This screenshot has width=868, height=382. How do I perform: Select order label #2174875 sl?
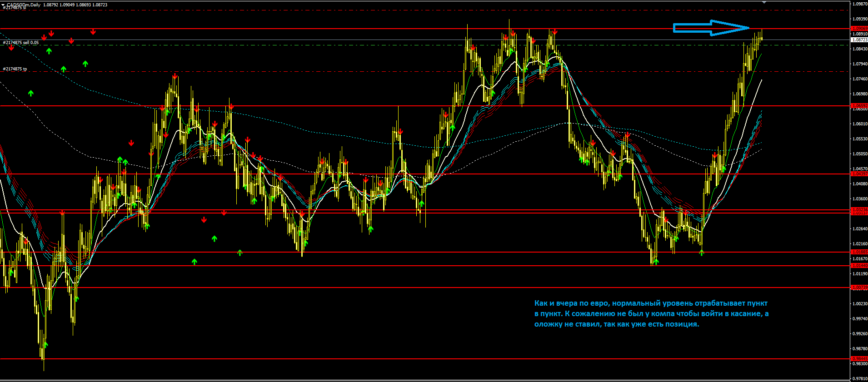pos(15,8)
